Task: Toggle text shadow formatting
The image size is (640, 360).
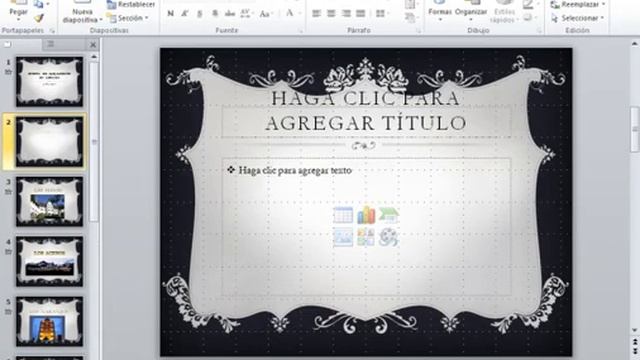Action: click(215, 13)
